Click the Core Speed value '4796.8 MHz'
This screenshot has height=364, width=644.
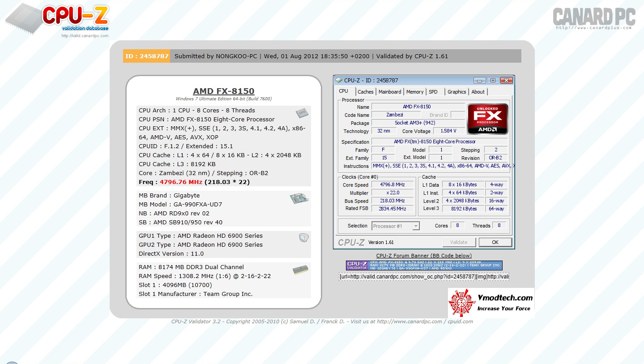coord(392,185)
